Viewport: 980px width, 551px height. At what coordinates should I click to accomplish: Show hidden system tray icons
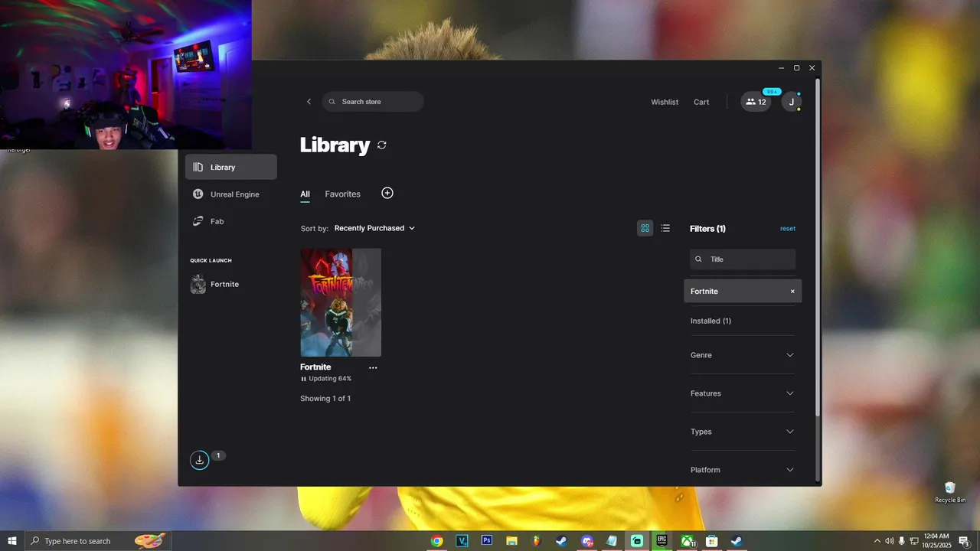tap(877, 541)
